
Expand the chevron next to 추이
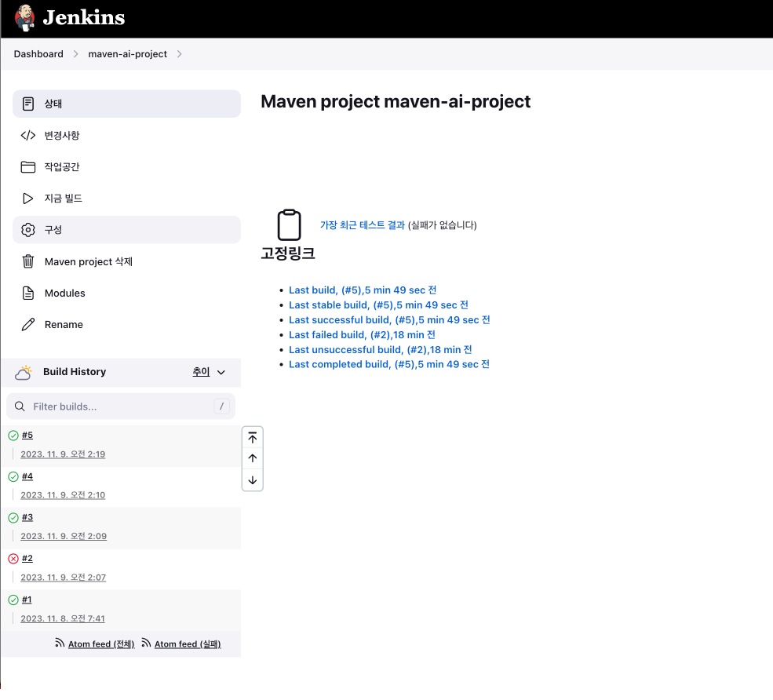pyautogui.click(x=221, y=372)
